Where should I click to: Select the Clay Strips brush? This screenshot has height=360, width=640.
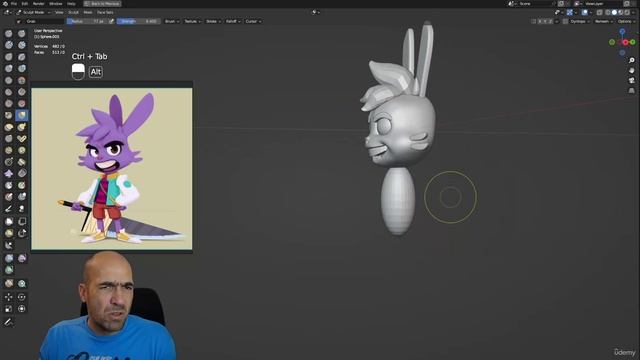(x=22, y=45)
